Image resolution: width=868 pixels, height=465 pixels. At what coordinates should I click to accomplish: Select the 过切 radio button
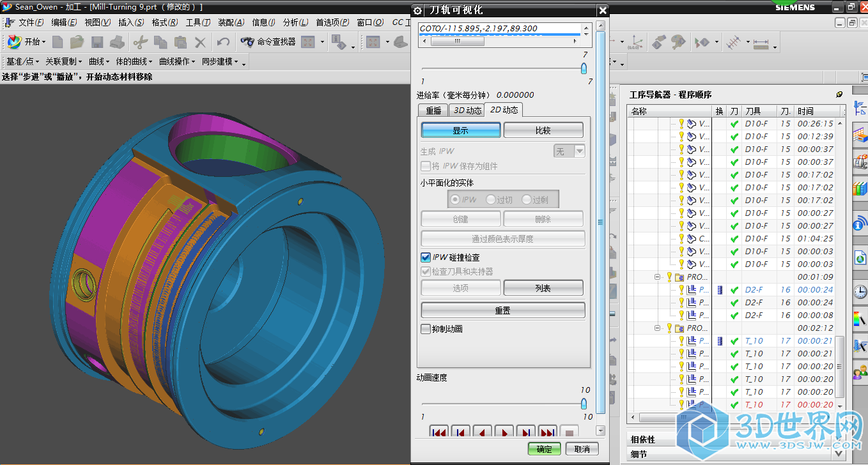point(491,200)
